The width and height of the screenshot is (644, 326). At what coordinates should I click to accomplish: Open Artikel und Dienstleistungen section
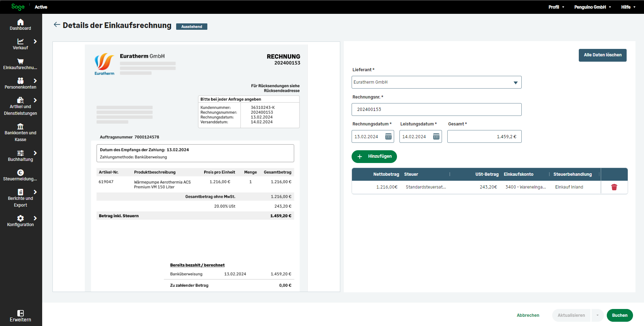pyautogui.click(x=20, y=105)
